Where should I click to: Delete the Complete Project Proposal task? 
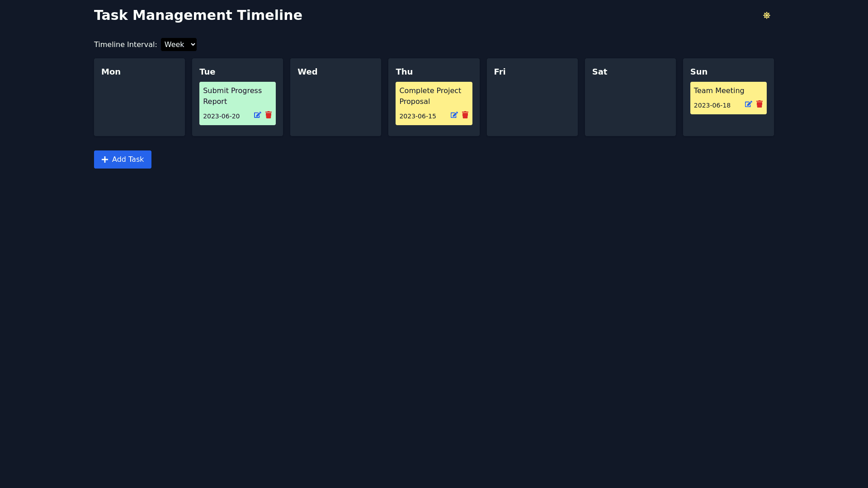click(x=465, y=115)
